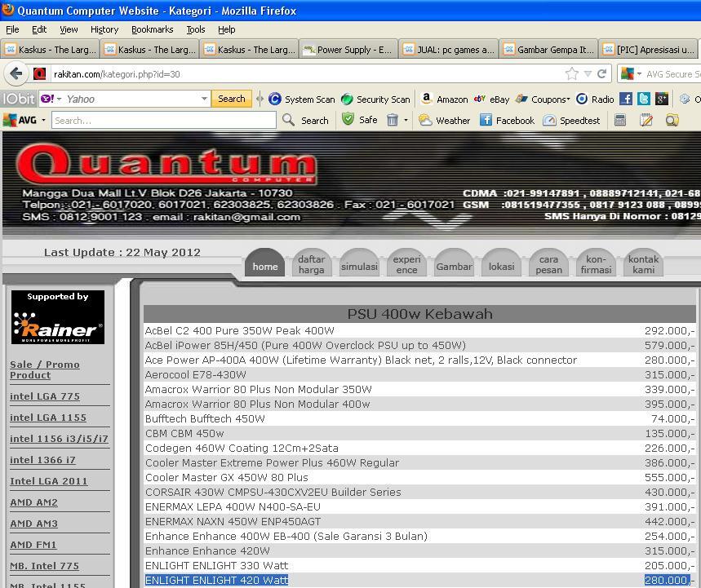
Task: Launch the AVG Speedtest
Action: pyautogui.click(x=571, y=120)
